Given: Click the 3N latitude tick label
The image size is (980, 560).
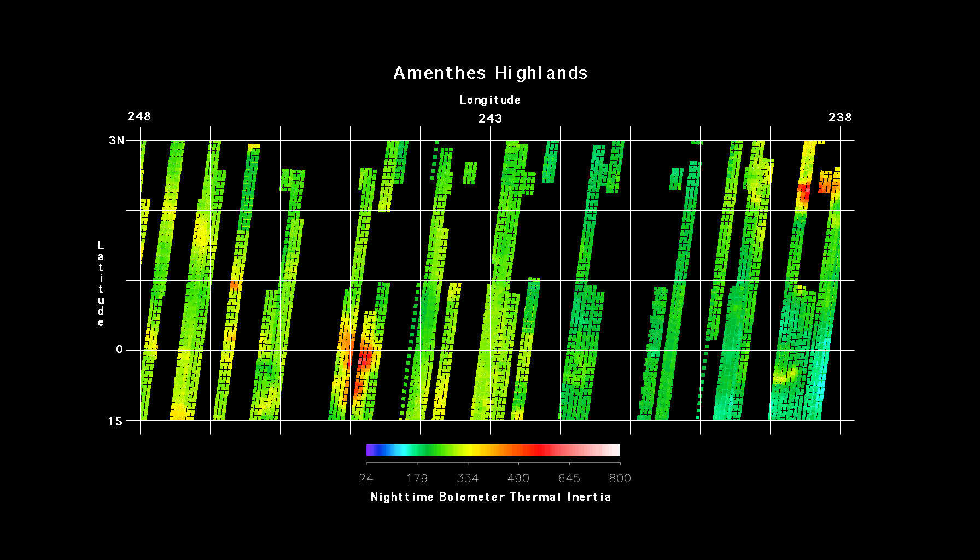Looking at the screenshot, I should (116, 141).
